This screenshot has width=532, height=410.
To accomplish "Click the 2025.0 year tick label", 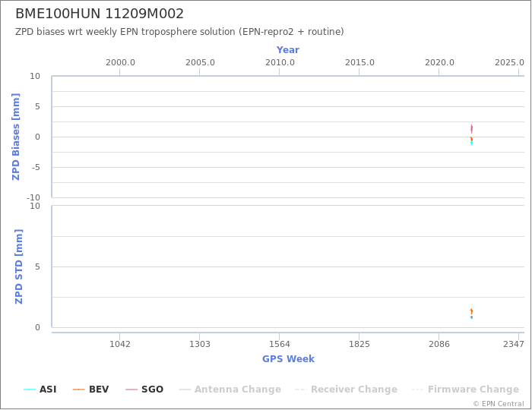I will (x=509, y=63).
